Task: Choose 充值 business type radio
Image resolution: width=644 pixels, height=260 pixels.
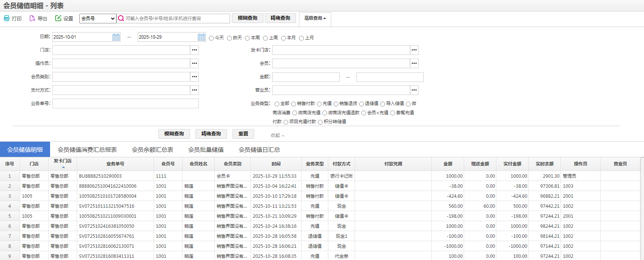Action: coord(319,104)
